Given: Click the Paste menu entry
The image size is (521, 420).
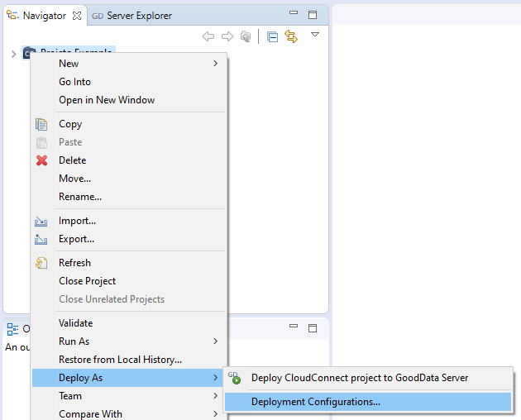Looking at the screenshot, I should 130,142.
